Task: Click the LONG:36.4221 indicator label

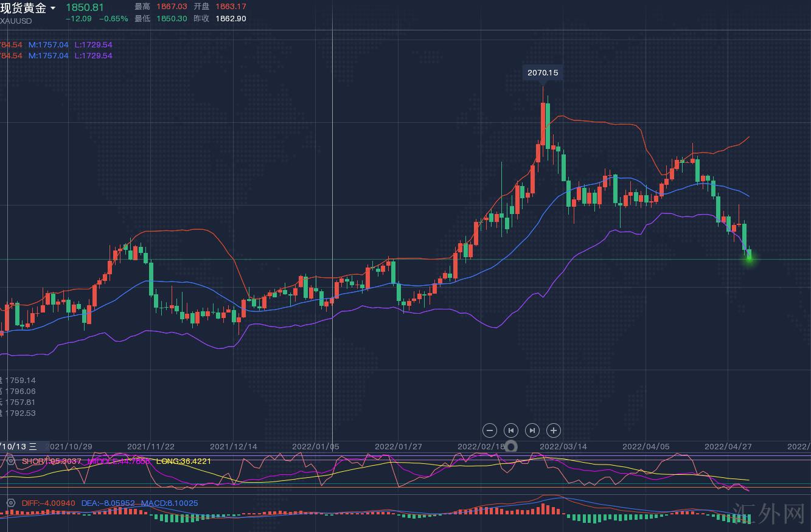Action: pos(184,461)
